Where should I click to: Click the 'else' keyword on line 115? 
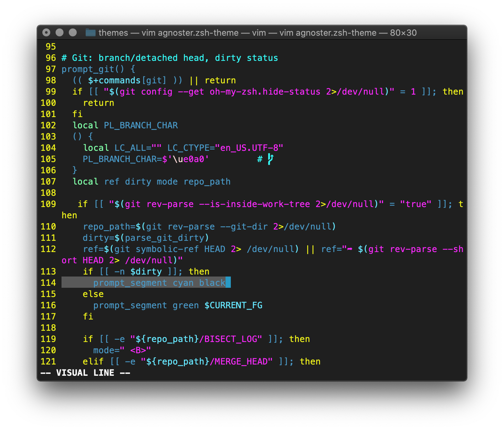[93, 294]
